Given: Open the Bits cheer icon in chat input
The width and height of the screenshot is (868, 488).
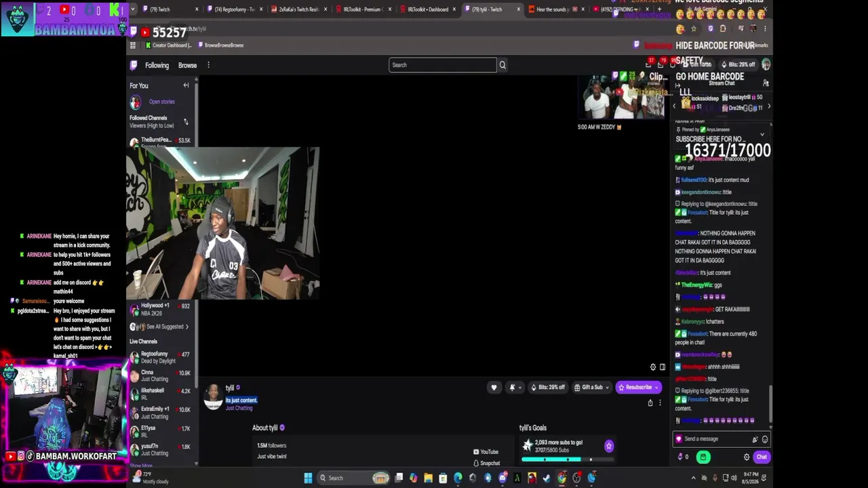Looking at the screenshot, I should pyautogui.click(x=755, y=439).
